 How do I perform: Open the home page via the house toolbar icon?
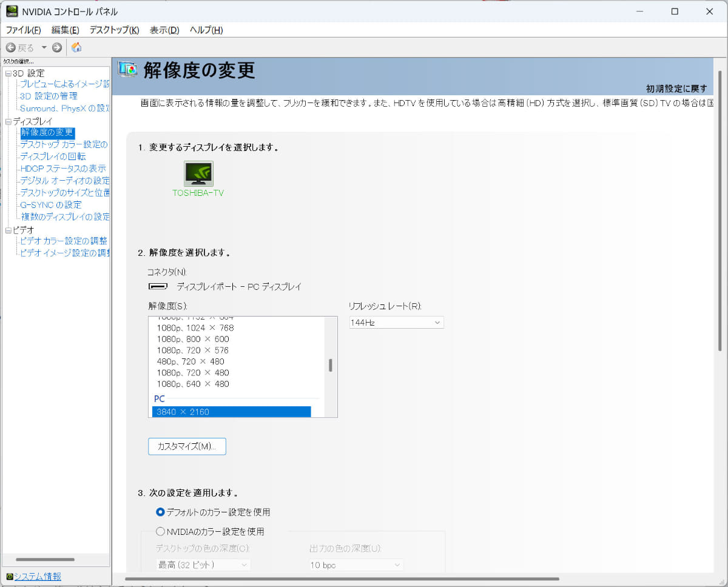(x=76, y=47)
